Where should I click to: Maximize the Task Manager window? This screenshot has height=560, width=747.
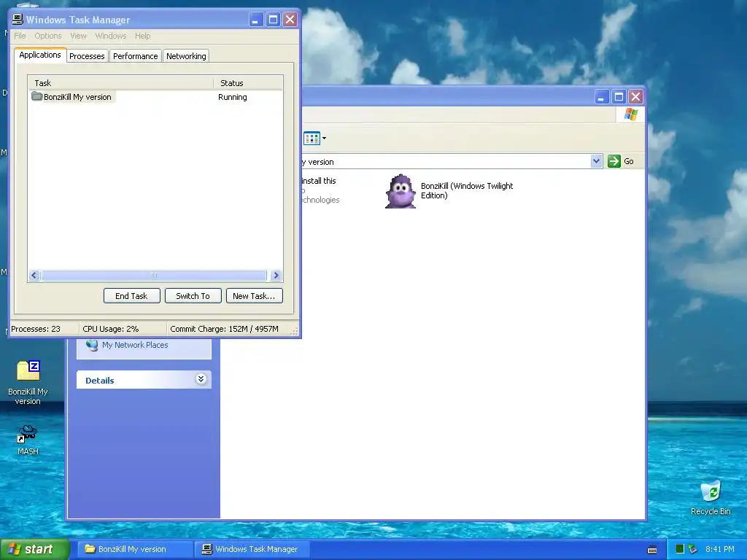[273, 20]
